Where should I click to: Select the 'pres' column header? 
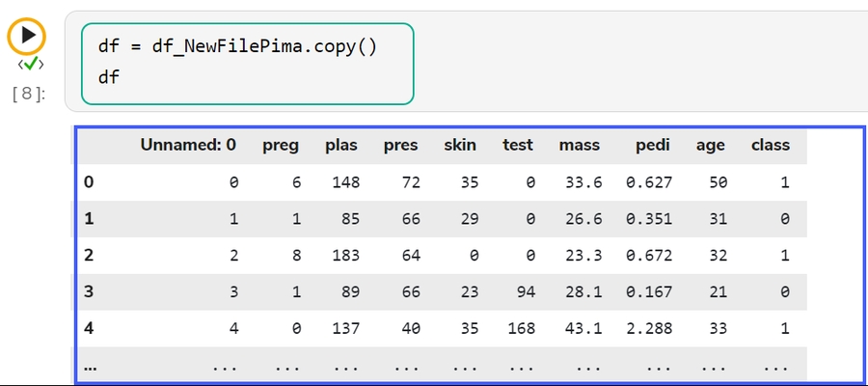point(401,146)
